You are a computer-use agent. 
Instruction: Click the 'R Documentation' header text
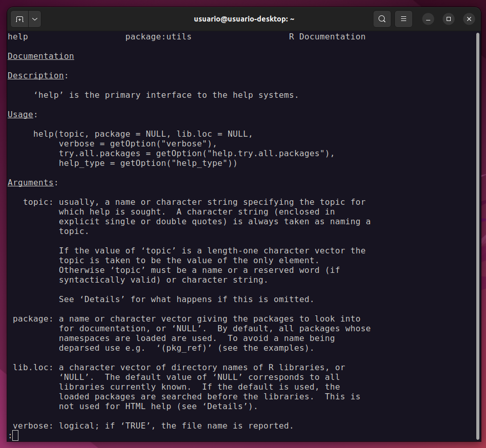(x=327, y=37)
